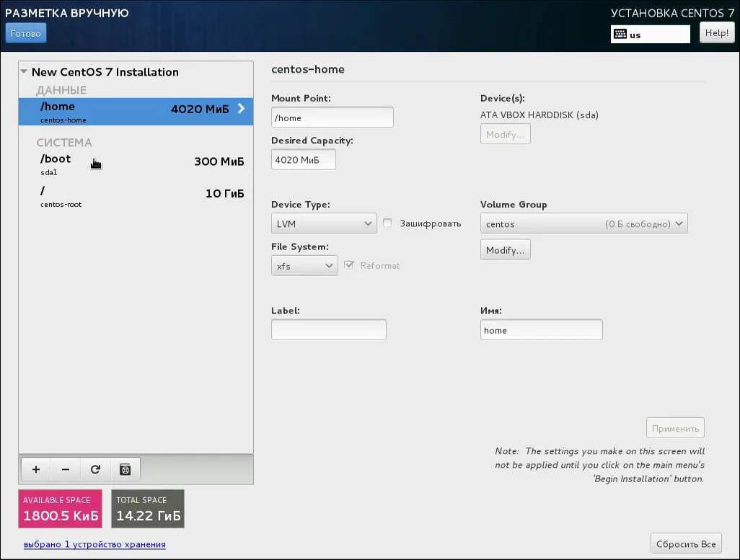
Task: Click the Готово button
Action: (25, 33)
